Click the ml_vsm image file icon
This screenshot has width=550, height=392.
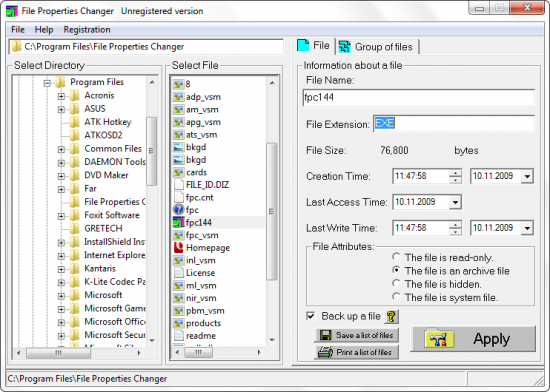179,285
